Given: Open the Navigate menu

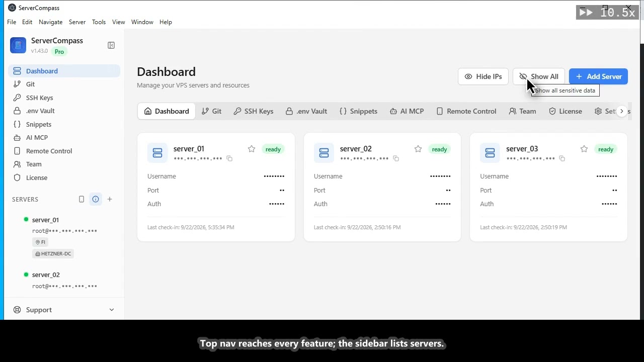Looking at the screenshot, I should pos(51,22).
